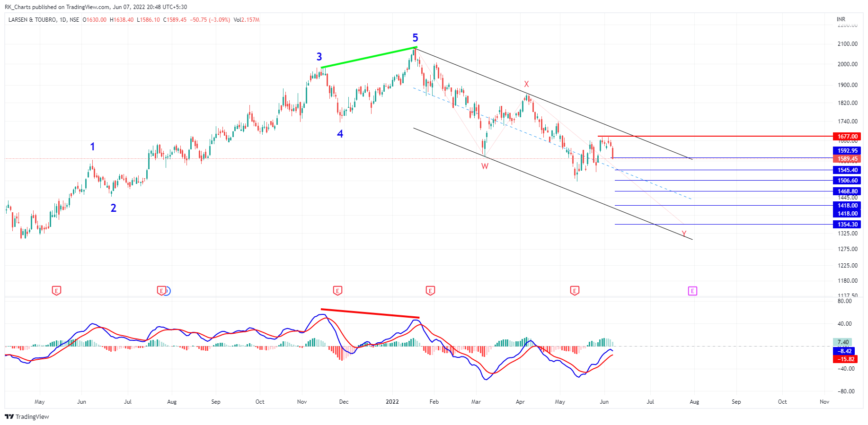Click the 2000.00 price axis value
Viewport: 868px width, 425px height.
(848, 64)
